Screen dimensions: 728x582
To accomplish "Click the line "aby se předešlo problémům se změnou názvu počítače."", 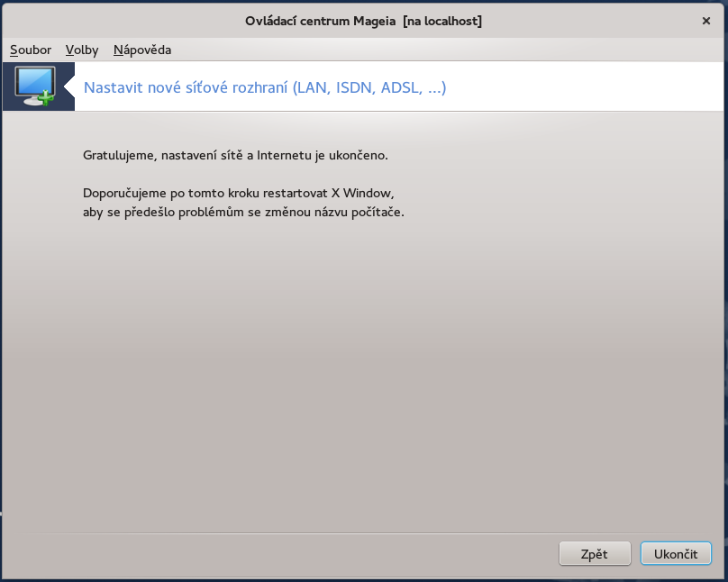I will coord(243,212).
